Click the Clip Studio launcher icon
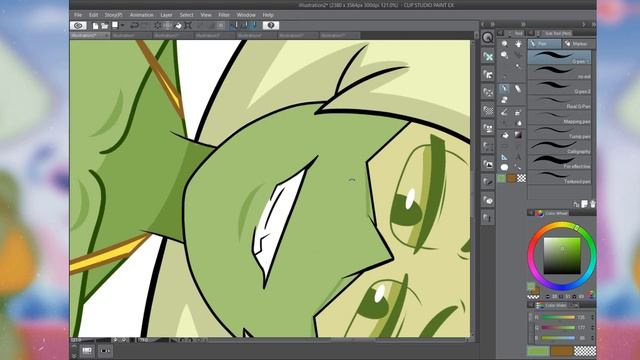Viewport: 640px width, 360px height. point(78,25)
